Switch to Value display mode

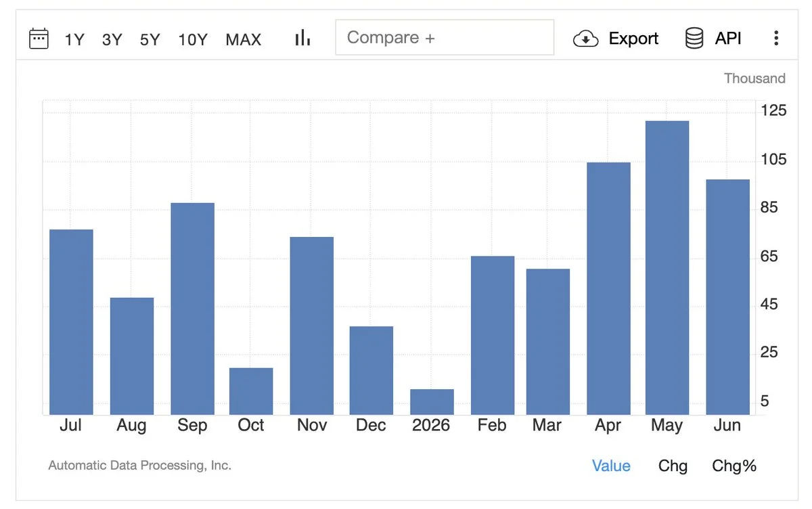(611, 466)
